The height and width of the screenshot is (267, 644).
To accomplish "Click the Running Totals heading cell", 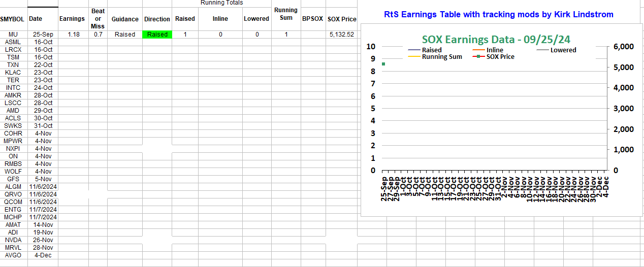I will pos(221,3).
